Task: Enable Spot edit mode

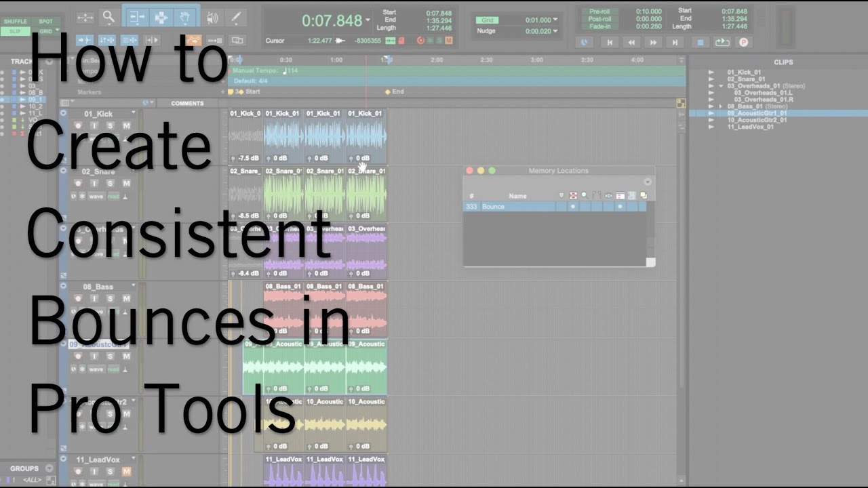Action: pyautogui.click(x=45, y=22)
